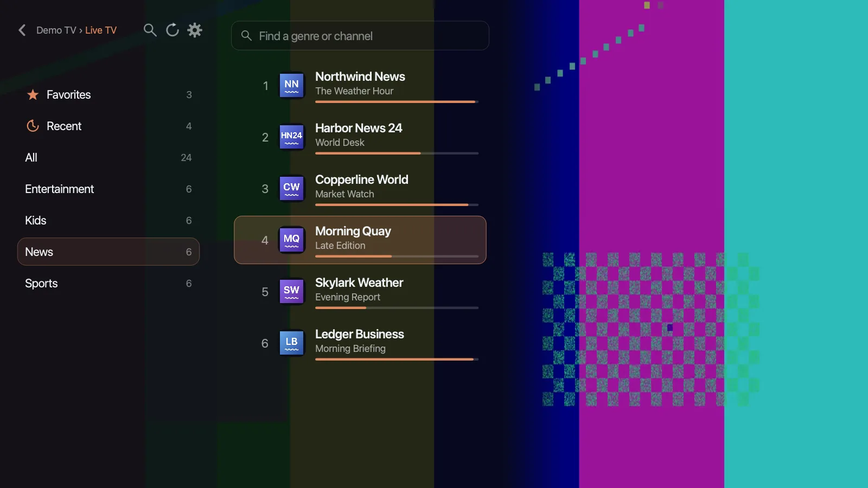Click the Recent clock icon

33,126
